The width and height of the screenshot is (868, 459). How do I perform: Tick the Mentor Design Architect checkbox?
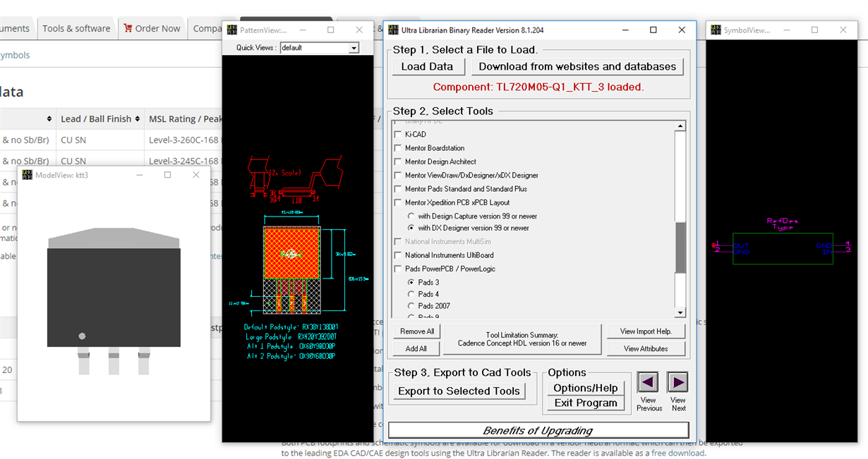tap(398, 161)
